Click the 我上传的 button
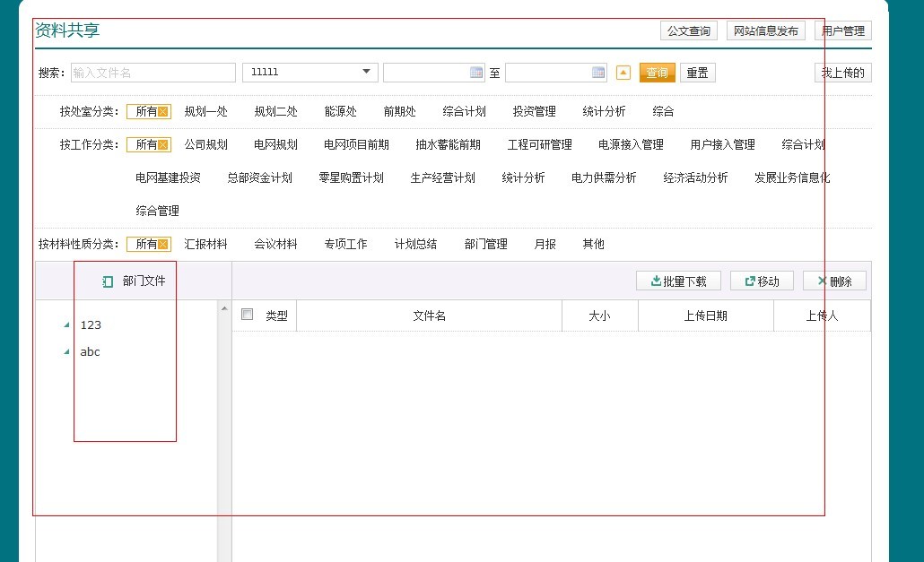This screenshot has width=924, height=562. click(x=842, y=73)
